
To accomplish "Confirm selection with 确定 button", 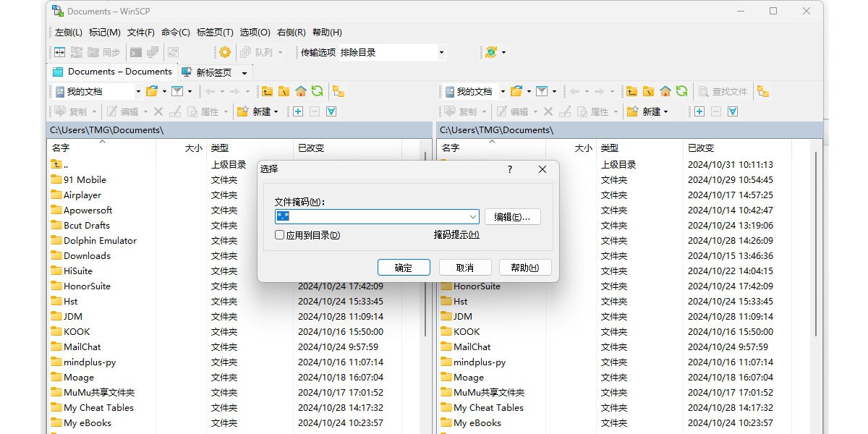I will (x=404, y=267).
